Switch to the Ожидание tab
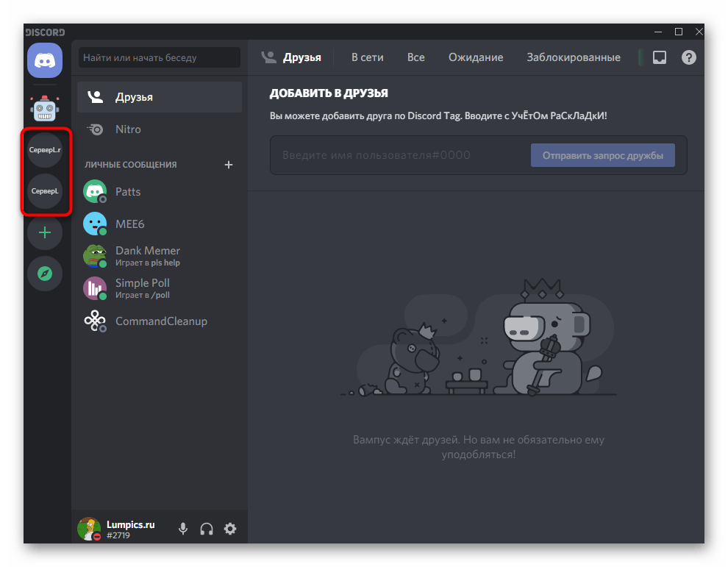 (x=476, y=57)
